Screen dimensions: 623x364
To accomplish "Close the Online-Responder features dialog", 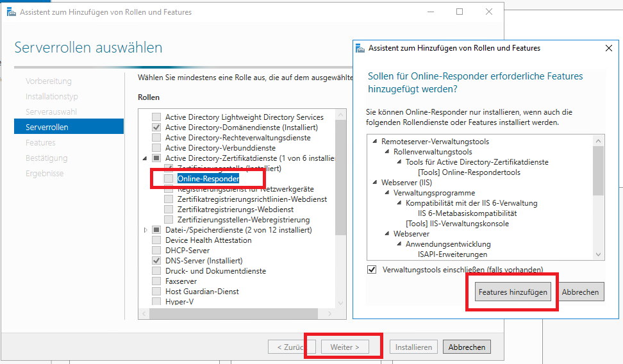I will pyautogui.click(x=608, y=48).
